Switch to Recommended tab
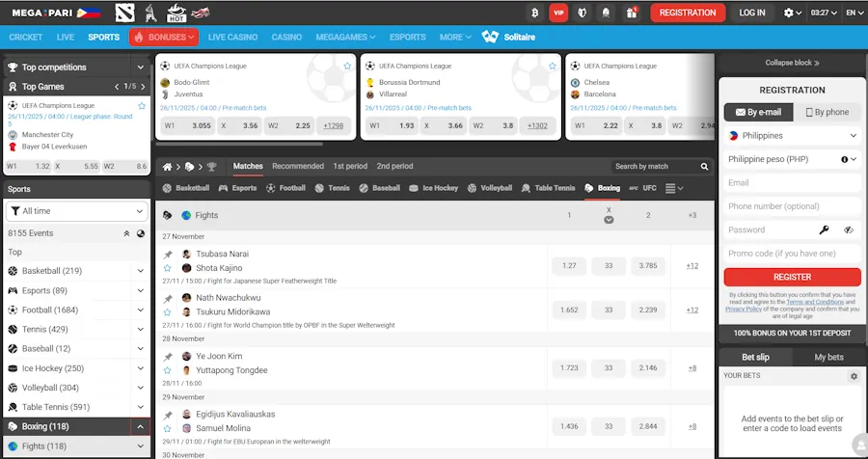 coord(298,166)
